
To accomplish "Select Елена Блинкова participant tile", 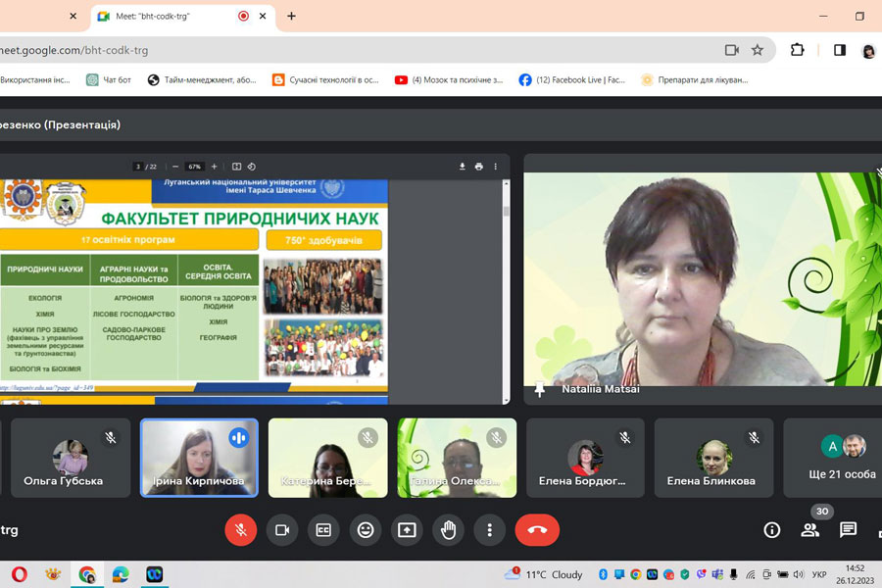I will (713, 458).
